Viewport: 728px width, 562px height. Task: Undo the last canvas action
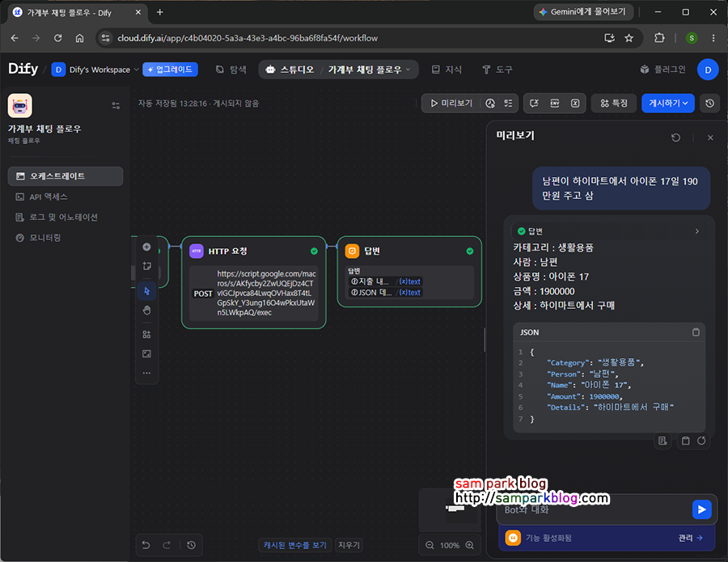(x=146, y=545)
